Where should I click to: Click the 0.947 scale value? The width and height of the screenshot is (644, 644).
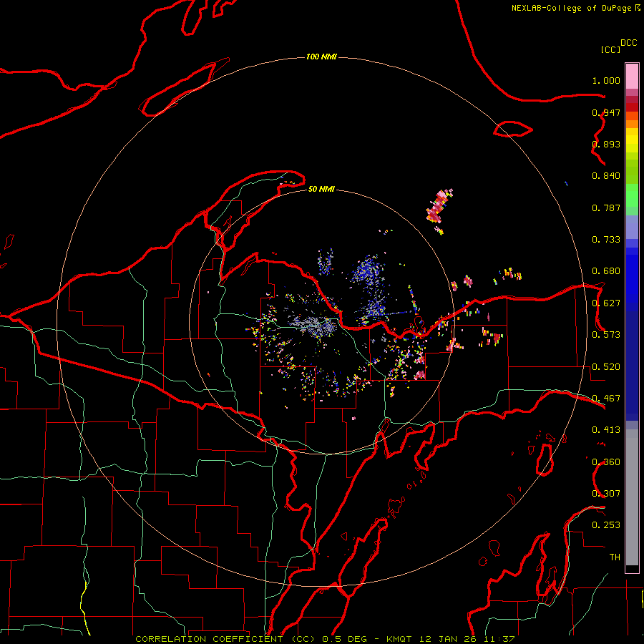pyautogui.click(x=606, y=112)
